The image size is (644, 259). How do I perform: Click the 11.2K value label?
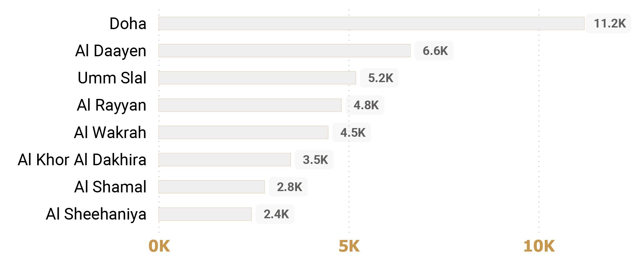[x=609, y=24]
